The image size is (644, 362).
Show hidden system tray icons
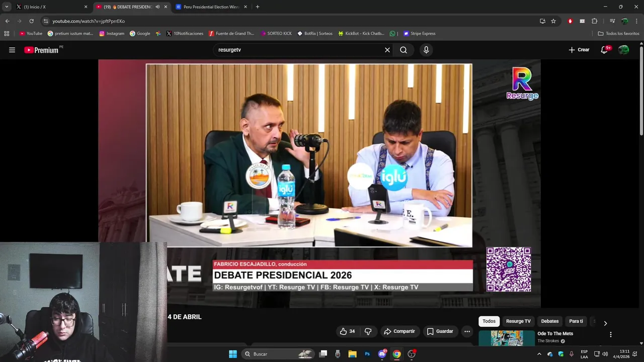pos(539,354)
